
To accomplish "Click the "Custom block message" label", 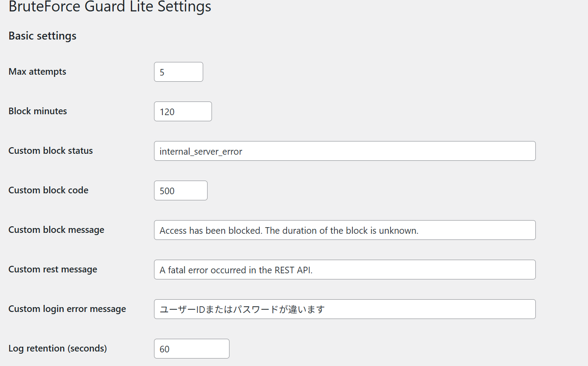I will click(56, 230).
